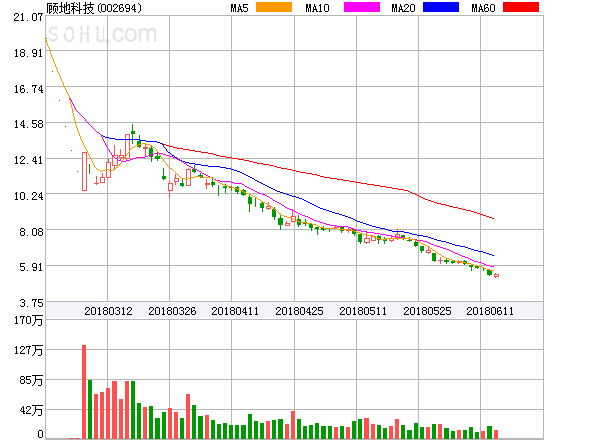Click the 20180525 date label
This screenshot has height=440, width=600.
pyautogui.click(x=427, y=311)
